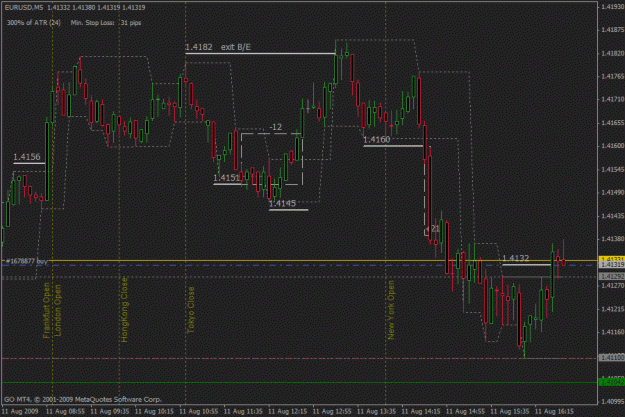Click the 1.41765 price axis label

click(613, 76)
